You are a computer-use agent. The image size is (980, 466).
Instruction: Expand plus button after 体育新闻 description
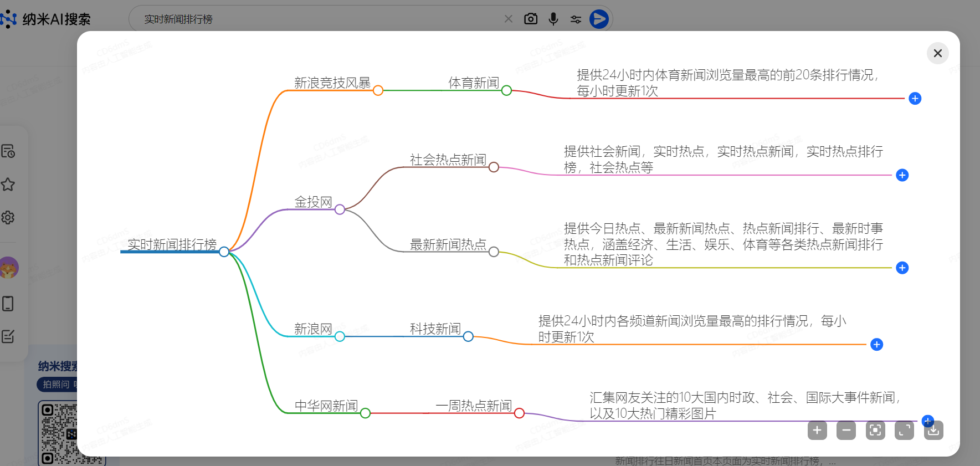point(915,99)
